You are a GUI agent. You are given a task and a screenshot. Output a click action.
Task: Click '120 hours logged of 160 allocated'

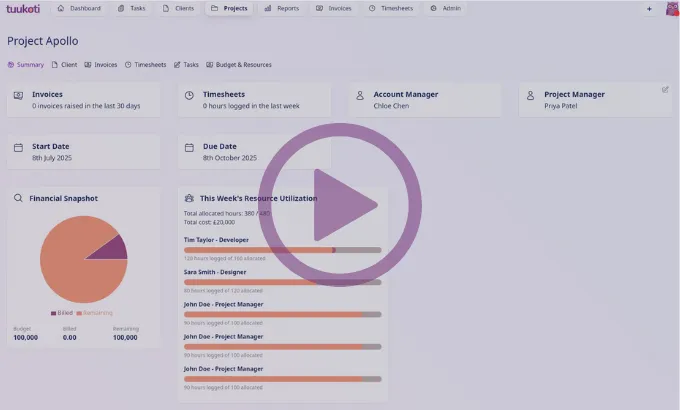(224, 259)
